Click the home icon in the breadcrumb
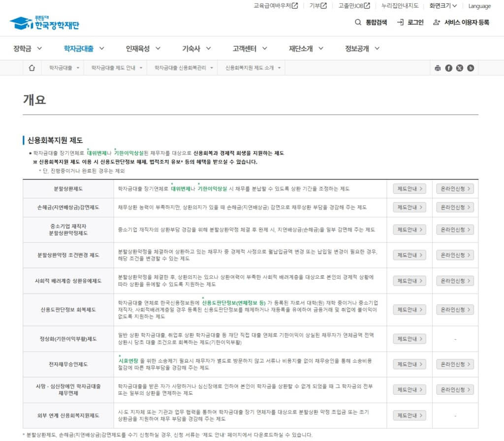 click(x=32, y=68)
